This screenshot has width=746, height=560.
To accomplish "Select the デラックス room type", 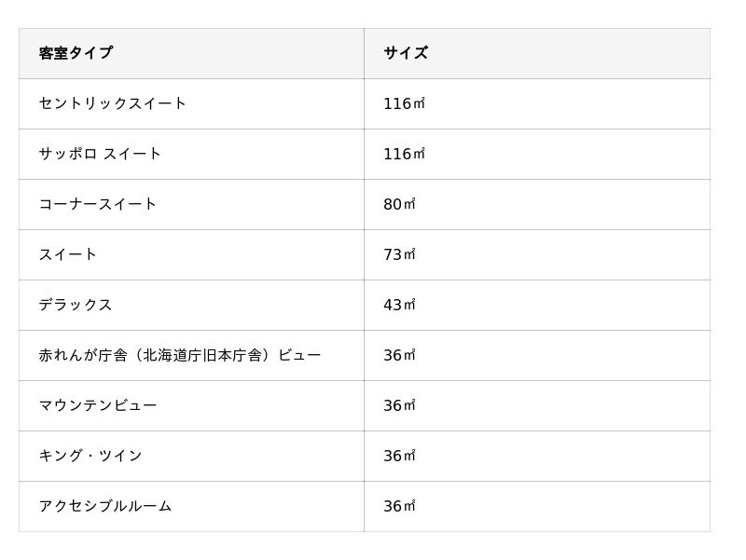I will click(76, 306).
